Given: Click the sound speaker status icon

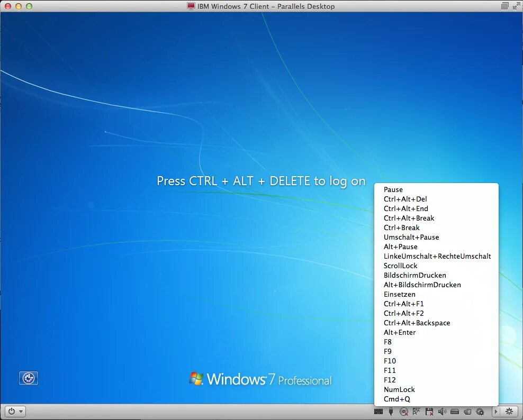Looking at the screenshot, I should click(442, 412).
